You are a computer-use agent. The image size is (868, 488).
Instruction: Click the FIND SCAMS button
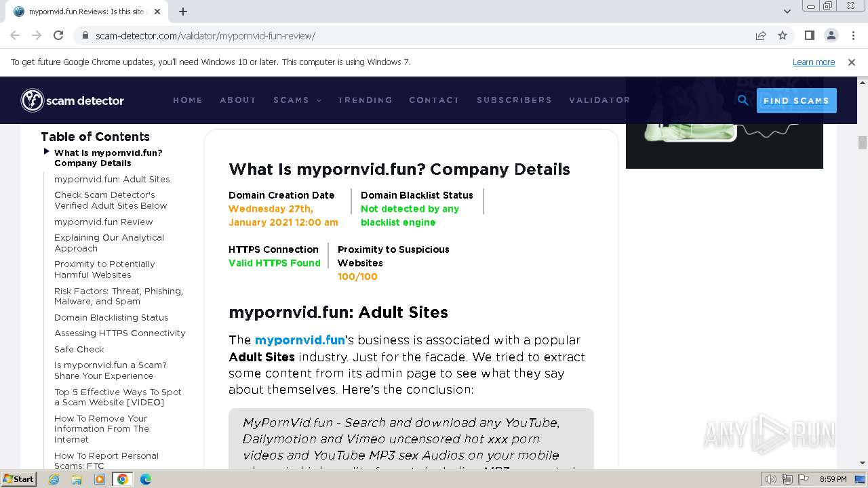796,100
